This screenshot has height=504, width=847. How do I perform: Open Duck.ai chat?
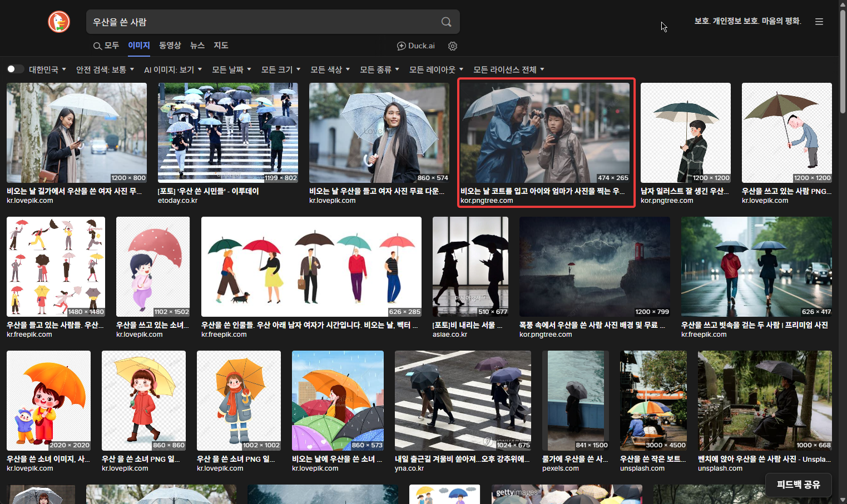click(415, 46)
